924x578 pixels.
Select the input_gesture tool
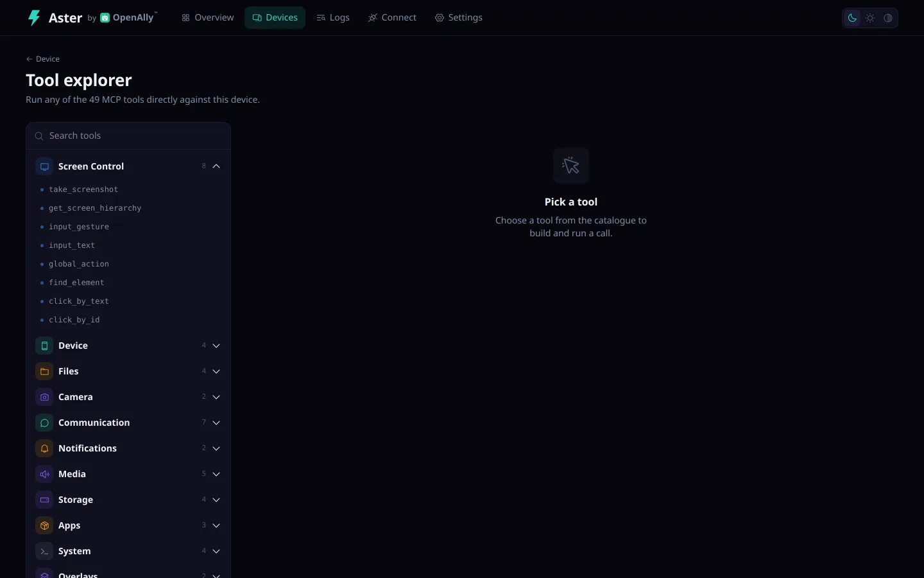click(128, 227)
